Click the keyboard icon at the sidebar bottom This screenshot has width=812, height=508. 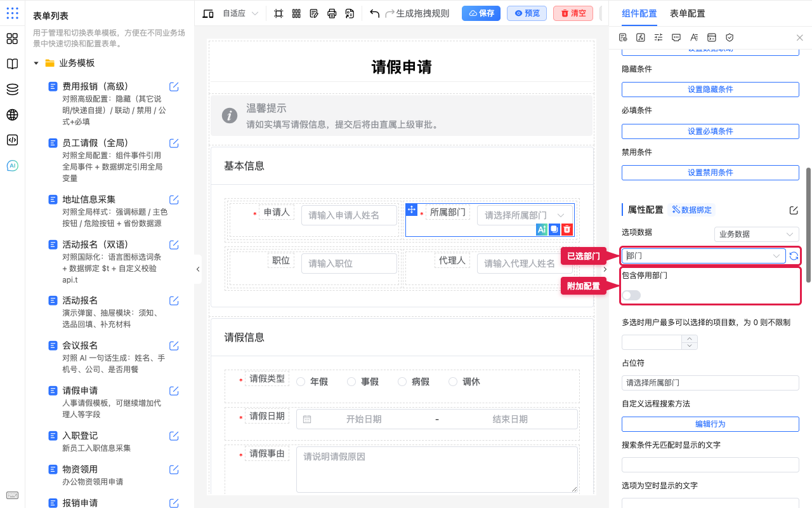point(12,495)
